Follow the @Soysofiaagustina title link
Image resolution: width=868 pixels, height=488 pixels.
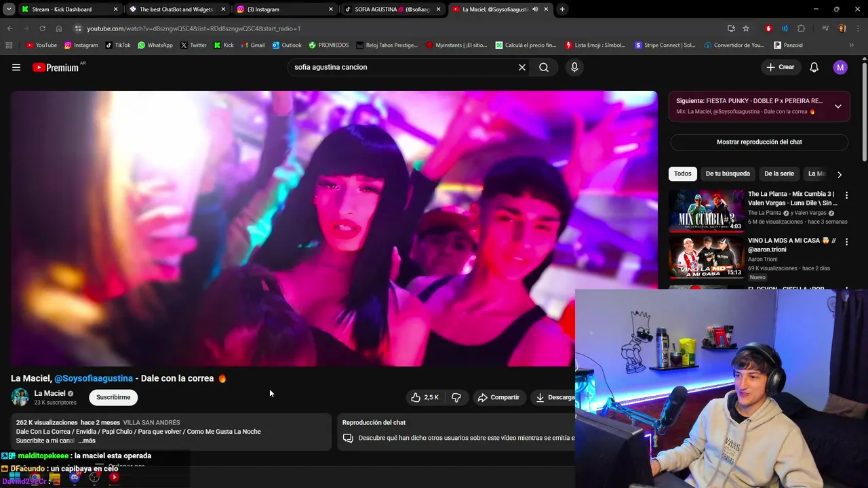tap(94, 378)
